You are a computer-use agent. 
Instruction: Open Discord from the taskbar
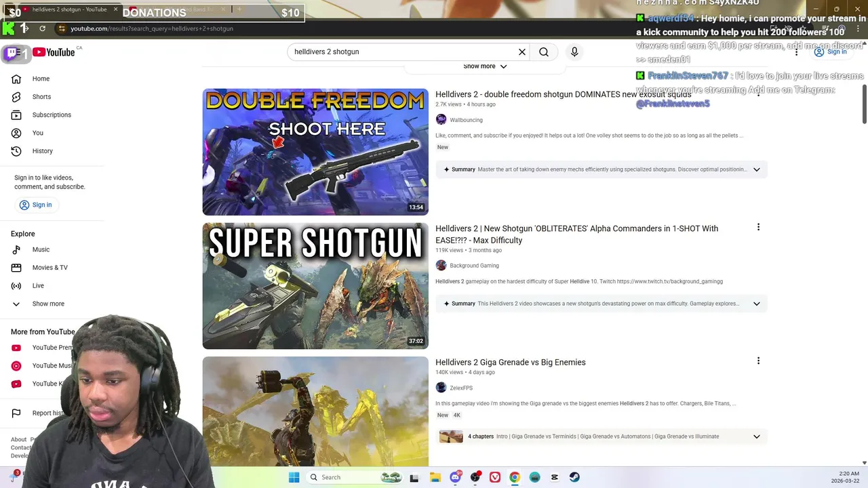point(455,477)
